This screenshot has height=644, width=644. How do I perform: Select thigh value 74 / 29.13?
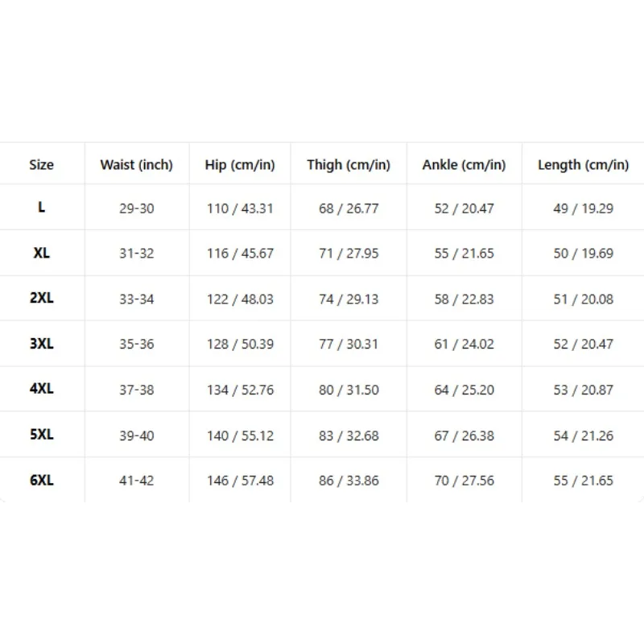[349, 299]
